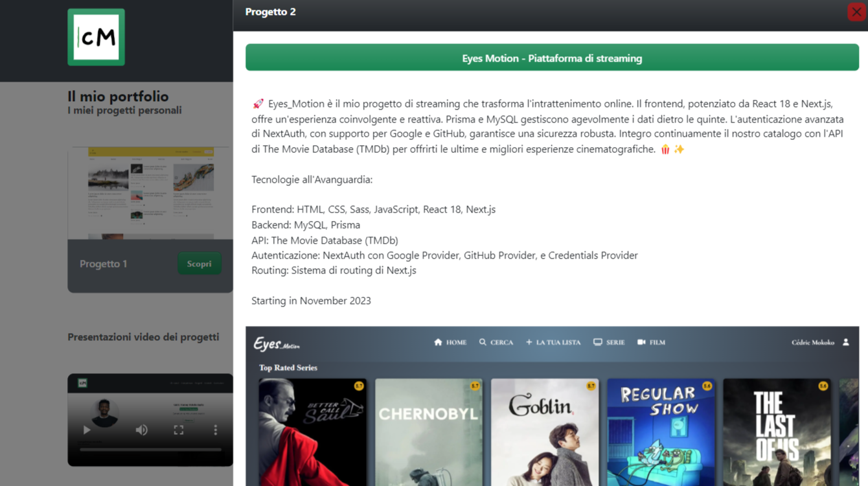The width and height of the screenshot is (868, 486).
Task: Mute the presentation video volume
Action: click(141, 430)
